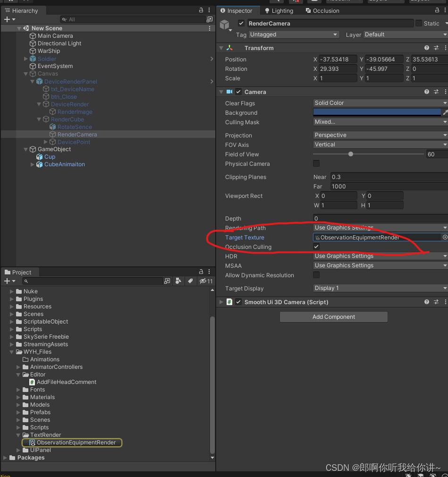
Task: Open the Camera component kebab menu
Action: 445,92
